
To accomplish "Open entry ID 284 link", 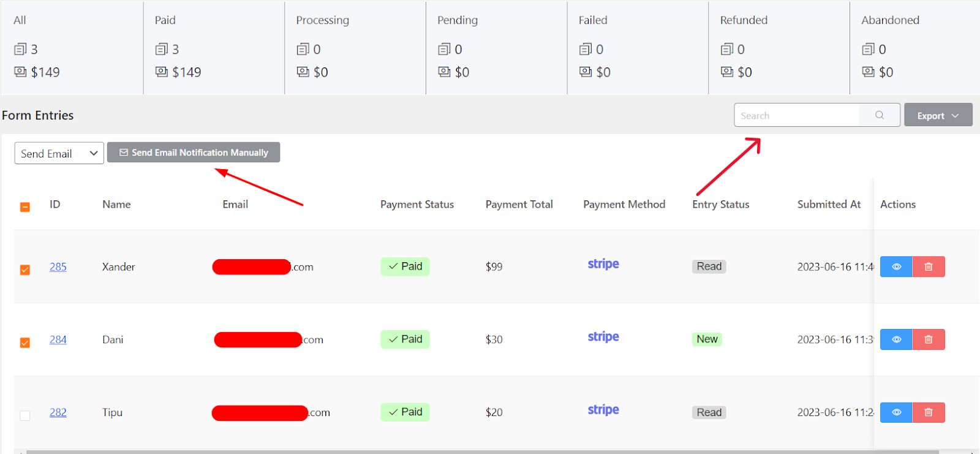I will point(58,339).
